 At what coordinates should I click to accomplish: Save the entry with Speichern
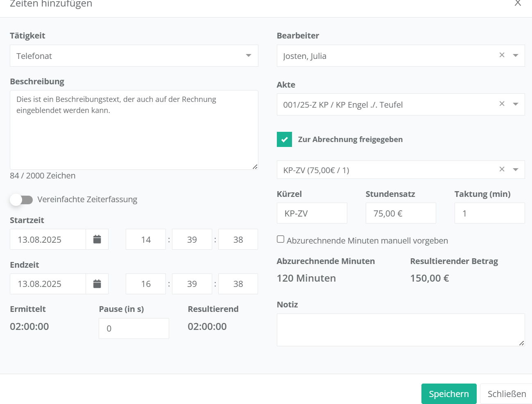coord(448,394)
